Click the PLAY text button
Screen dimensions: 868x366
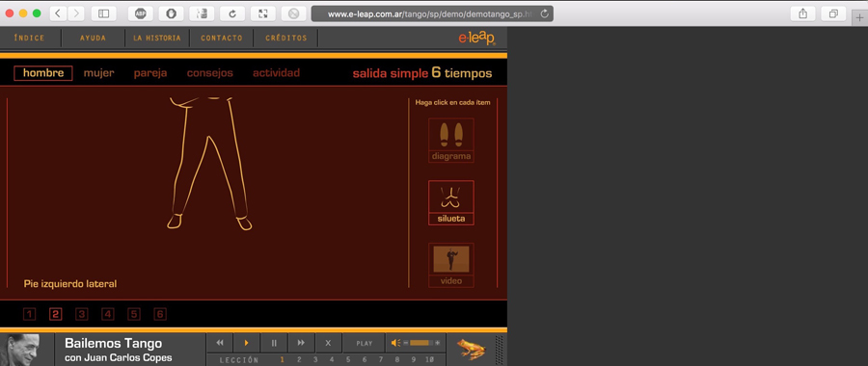point(365,343)
